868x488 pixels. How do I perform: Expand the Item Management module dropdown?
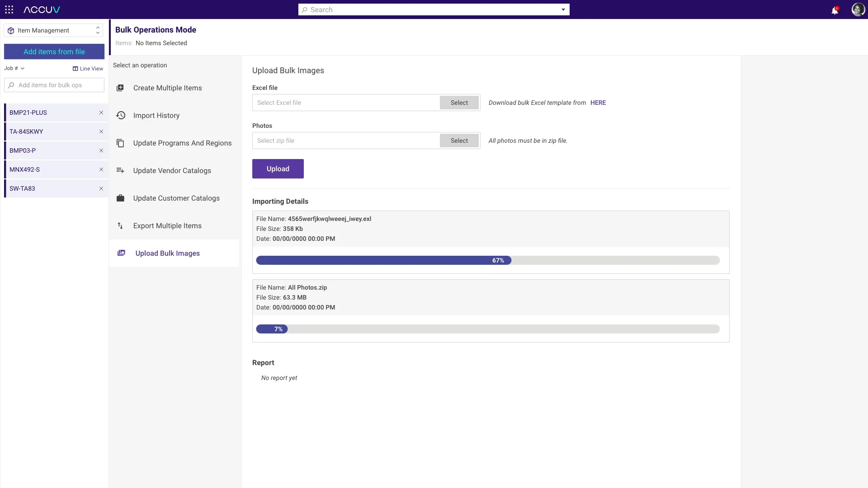[53, 30]
